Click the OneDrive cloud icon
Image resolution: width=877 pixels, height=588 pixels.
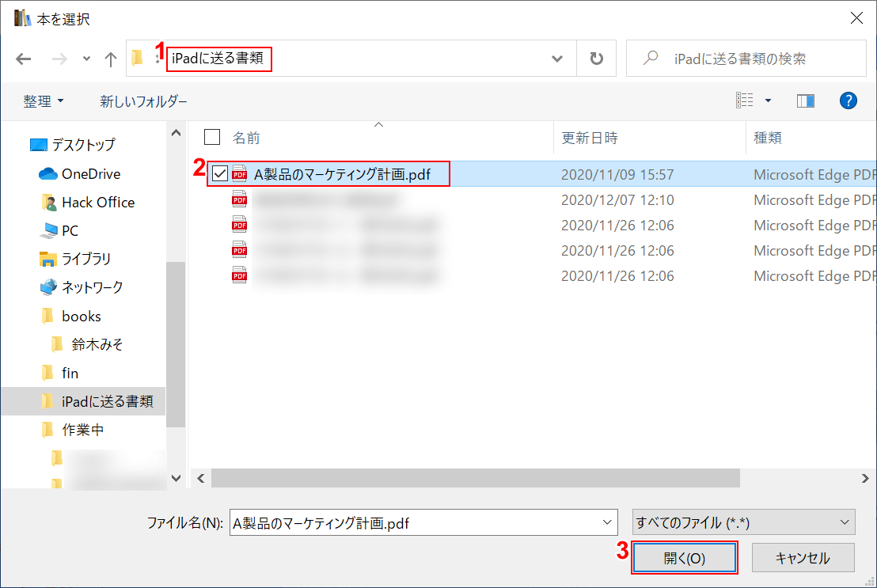pyautogui.click(x=48, y=174)
